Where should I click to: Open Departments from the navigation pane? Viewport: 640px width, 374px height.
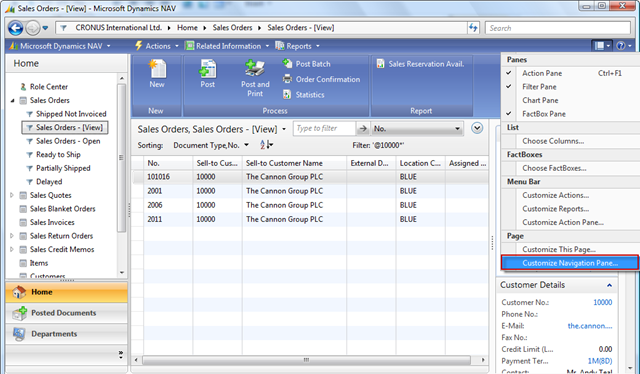pos(67,334)
